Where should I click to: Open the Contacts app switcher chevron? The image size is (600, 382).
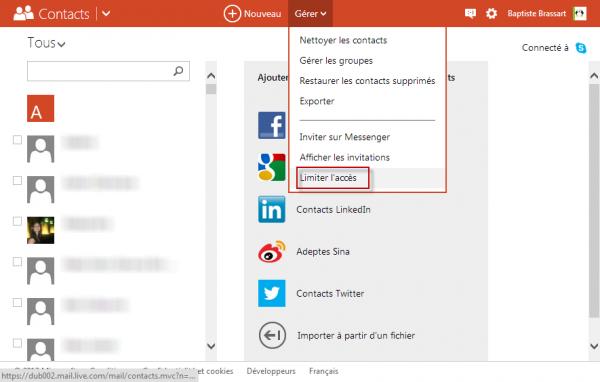(106, 14)
